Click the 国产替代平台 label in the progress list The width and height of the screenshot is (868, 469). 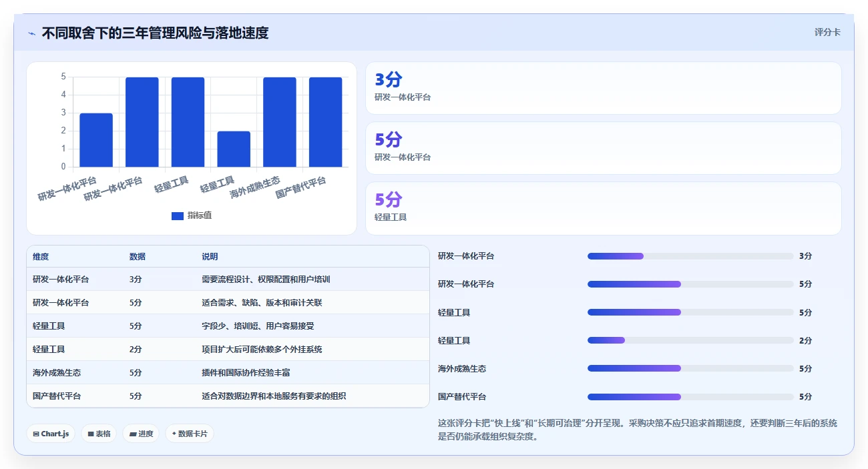point(462,397)
